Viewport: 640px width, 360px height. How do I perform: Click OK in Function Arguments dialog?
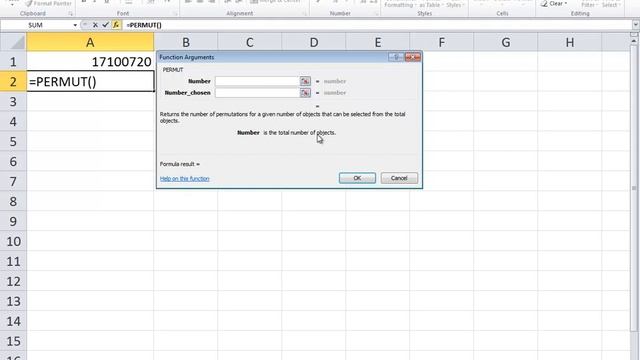(357, 178)
